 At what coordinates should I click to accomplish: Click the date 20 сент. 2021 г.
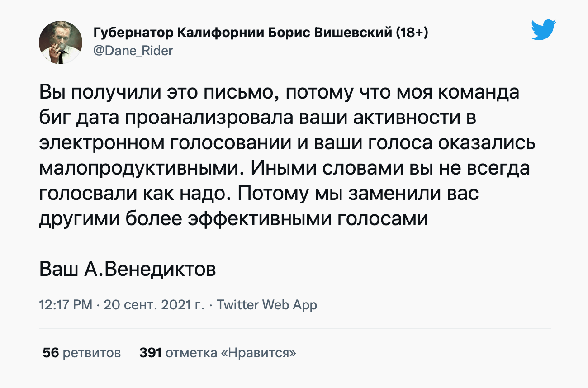[154, 305]
